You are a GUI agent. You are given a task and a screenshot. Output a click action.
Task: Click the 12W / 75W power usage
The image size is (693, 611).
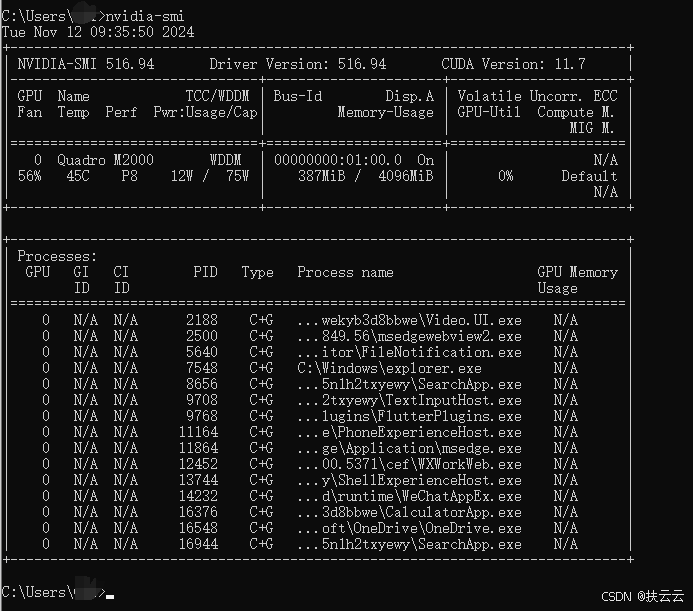210,176
